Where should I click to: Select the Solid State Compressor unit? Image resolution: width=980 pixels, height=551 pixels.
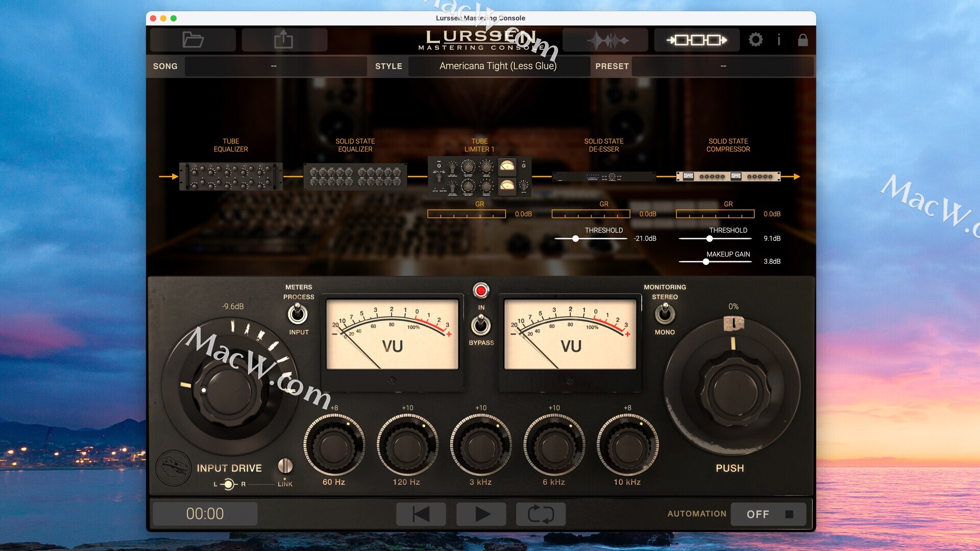tap(728, 177)
